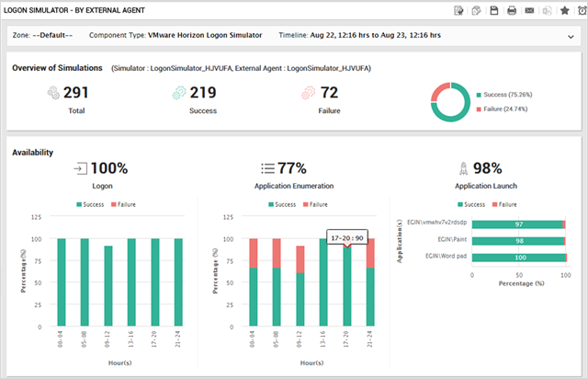This screenshot has height=379, width=588.
Task: Click Component Type VMware Horizon Logon Simulator
Action: click(175, 35)
